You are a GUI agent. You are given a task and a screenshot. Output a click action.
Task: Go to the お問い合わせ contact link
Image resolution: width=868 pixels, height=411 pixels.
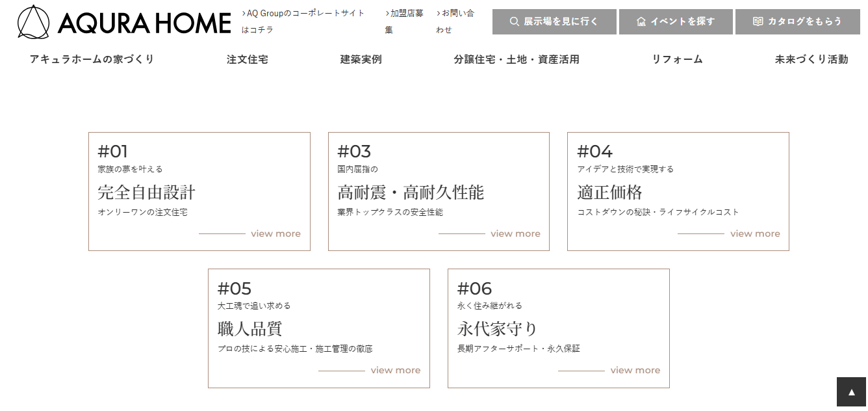pyautogui.click(x=457, y=13)
